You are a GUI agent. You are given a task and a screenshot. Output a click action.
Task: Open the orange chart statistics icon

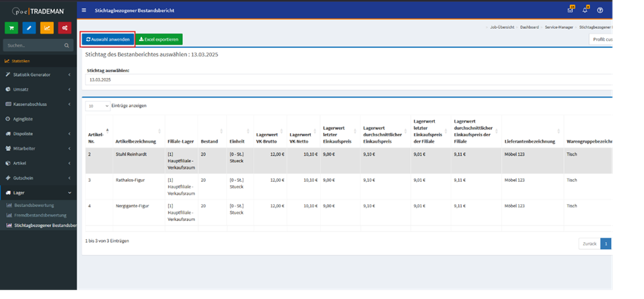47,28
